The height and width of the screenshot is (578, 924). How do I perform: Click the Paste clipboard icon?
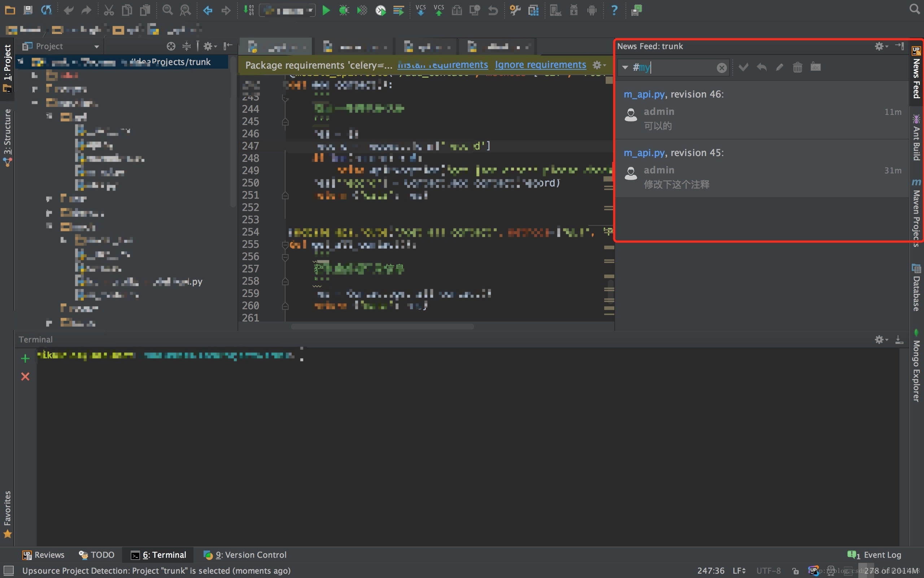coord(145,10)
